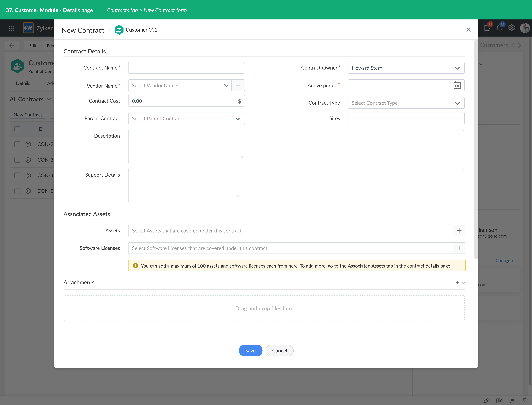The image size is (532, 405).
Task: Click gear icon on CON-3 row
Action: coord(28,160)
